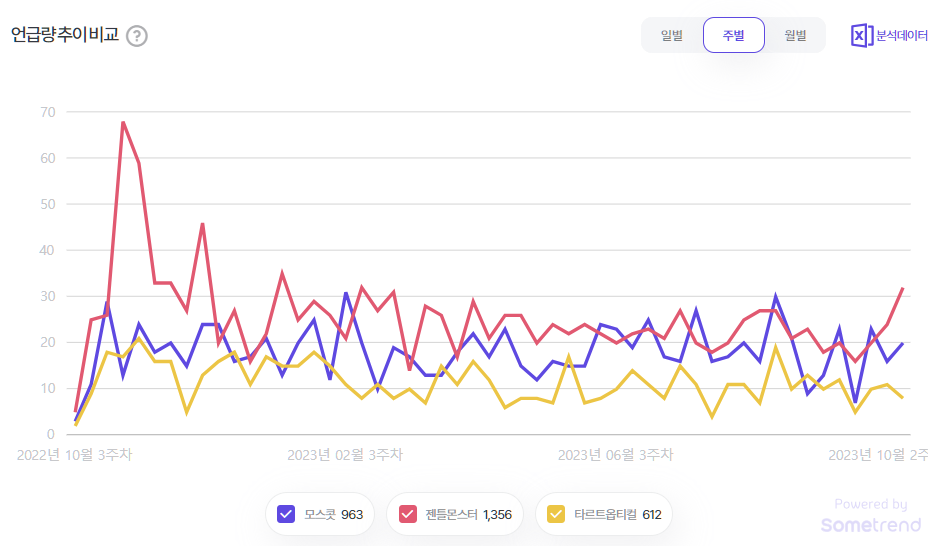The image size is (945, 546).
Task: Click the Excel download icon
Action: pyautogui.click(x=861, y=35)
